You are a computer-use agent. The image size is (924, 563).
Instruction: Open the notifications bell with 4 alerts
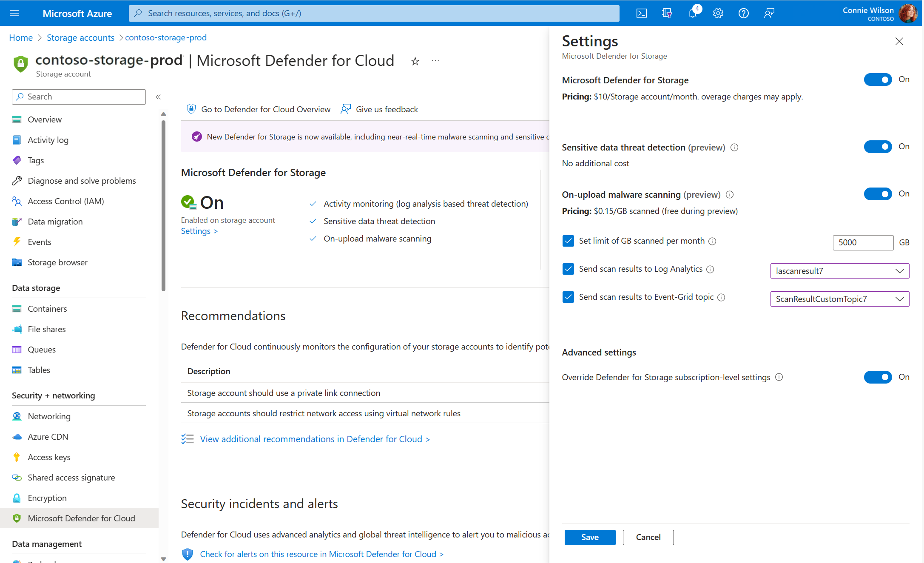pyautogui.click(x=692, y=13)
